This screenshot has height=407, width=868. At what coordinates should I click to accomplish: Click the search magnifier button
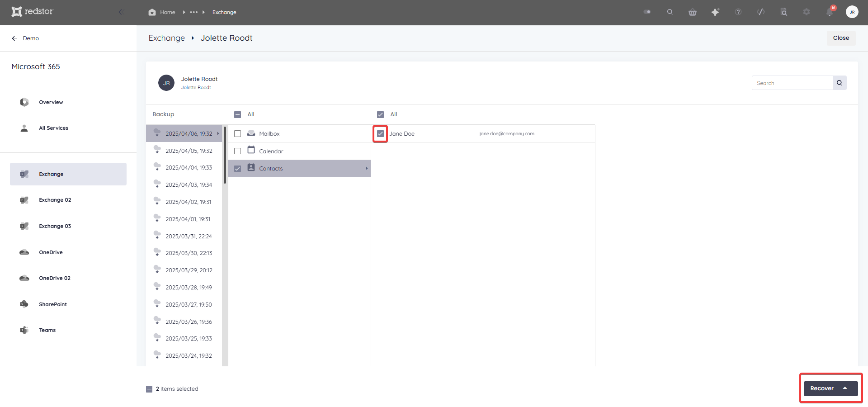tap(840, 83)
